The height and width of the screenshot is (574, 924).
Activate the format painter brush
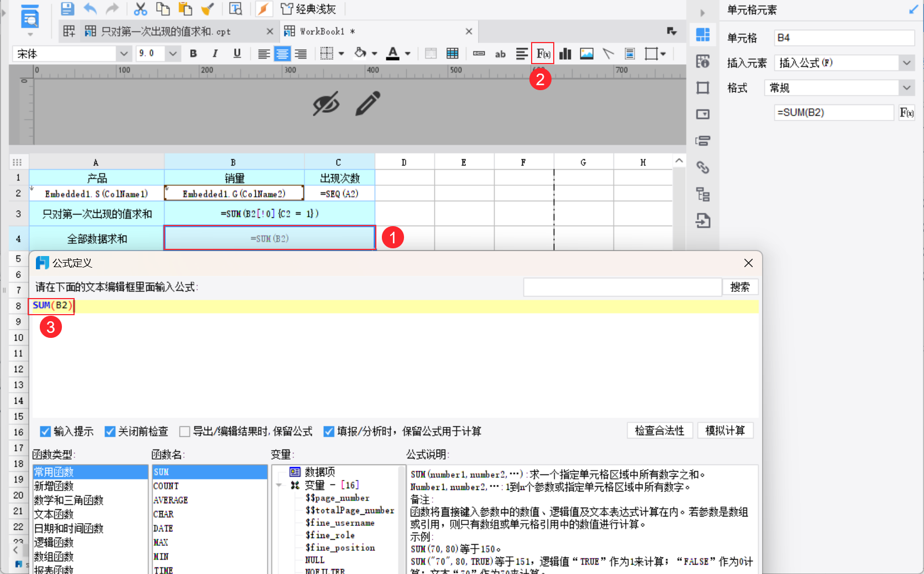208,9
